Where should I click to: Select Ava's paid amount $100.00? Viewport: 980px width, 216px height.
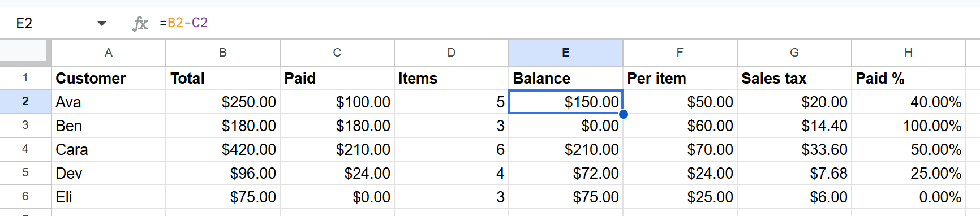click(337, 102)
